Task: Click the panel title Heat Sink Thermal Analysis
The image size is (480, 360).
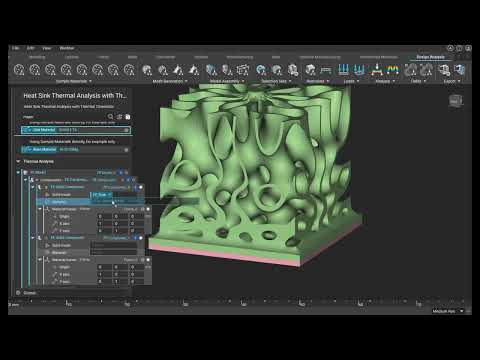Action: tap(75, 95)
